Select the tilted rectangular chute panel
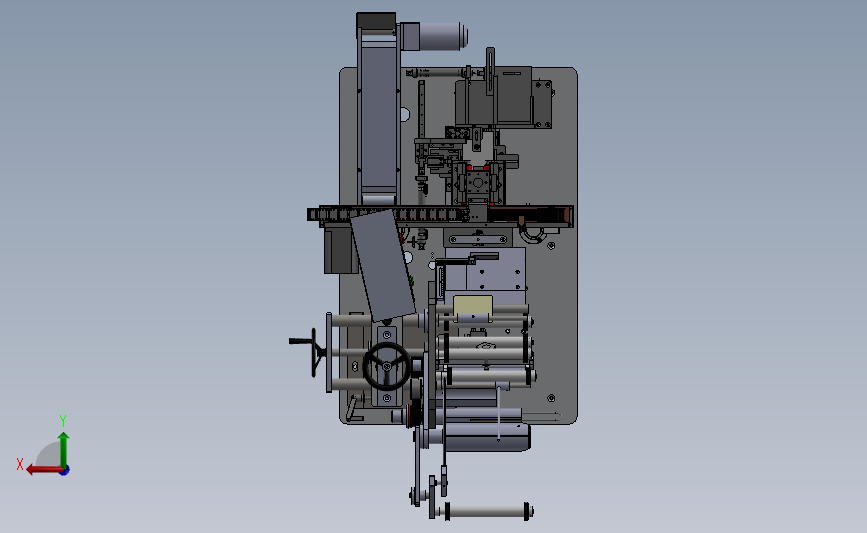 point(383,265)
